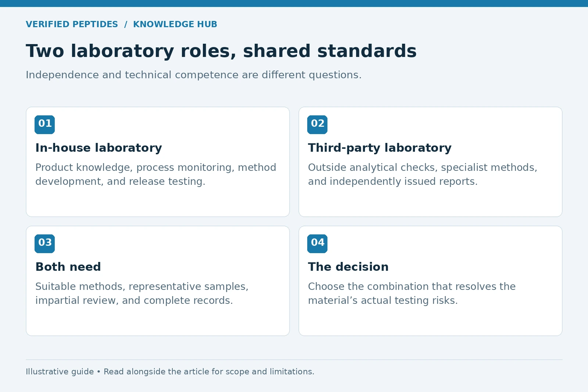Click the 'Both need' card title

[68, 267]
